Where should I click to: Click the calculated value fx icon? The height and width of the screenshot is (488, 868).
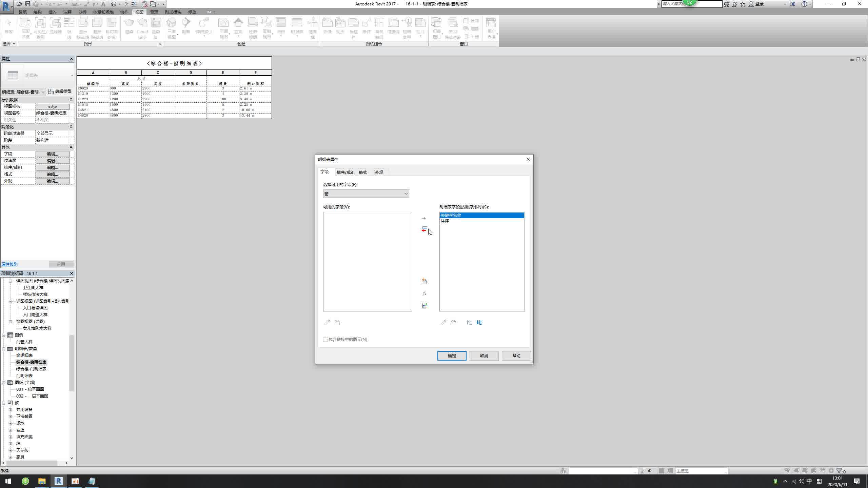424,293
